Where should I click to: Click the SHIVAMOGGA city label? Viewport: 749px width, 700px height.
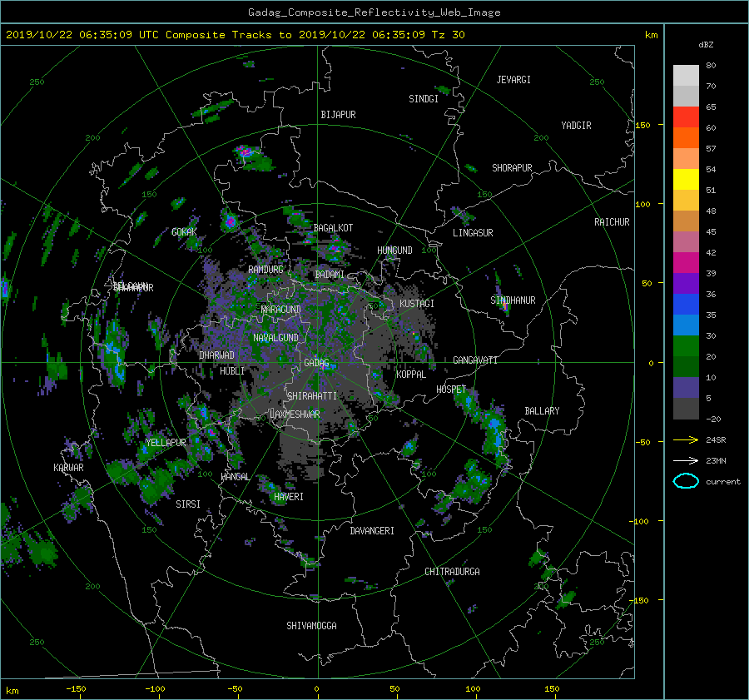pyautogui.click(x=311, y=626)
